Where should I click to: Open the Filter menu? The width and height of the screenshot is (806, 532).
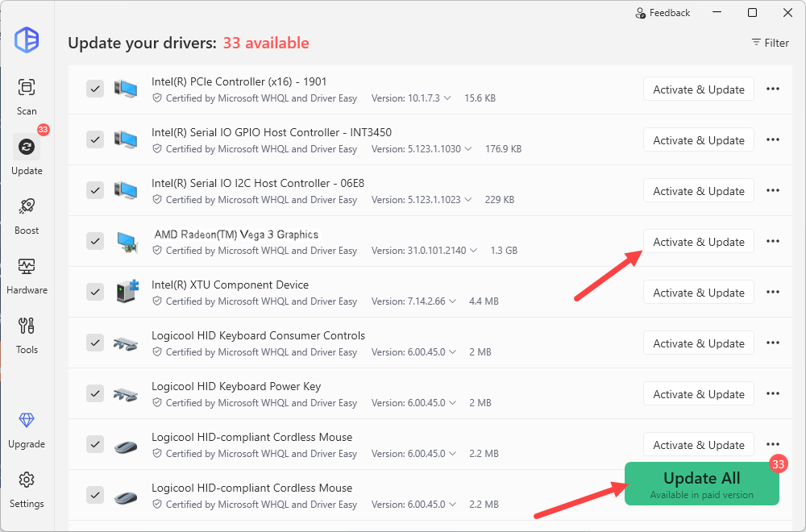pos(770,43)
